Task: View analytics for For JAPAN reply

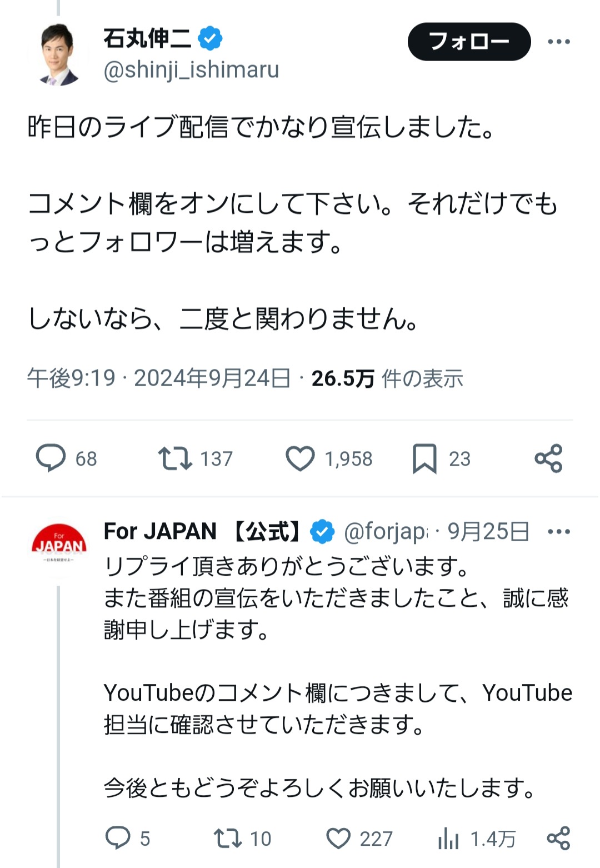Action: point(449,838)
